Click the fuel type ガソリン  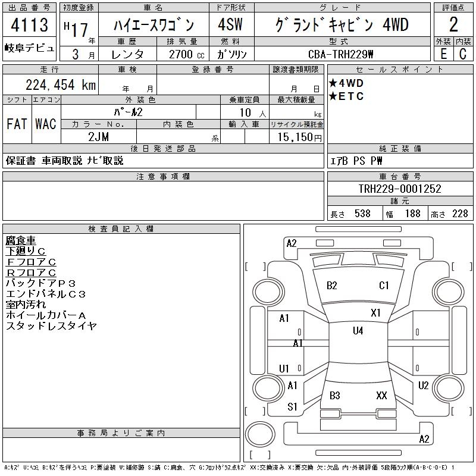[231, 55]
